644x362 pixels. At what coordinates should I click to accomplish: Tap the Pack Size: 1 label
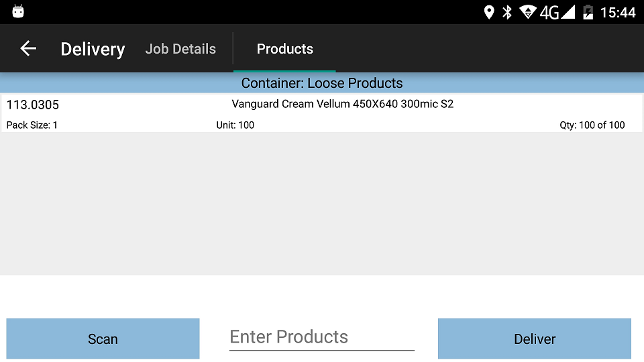pos(32,125)
